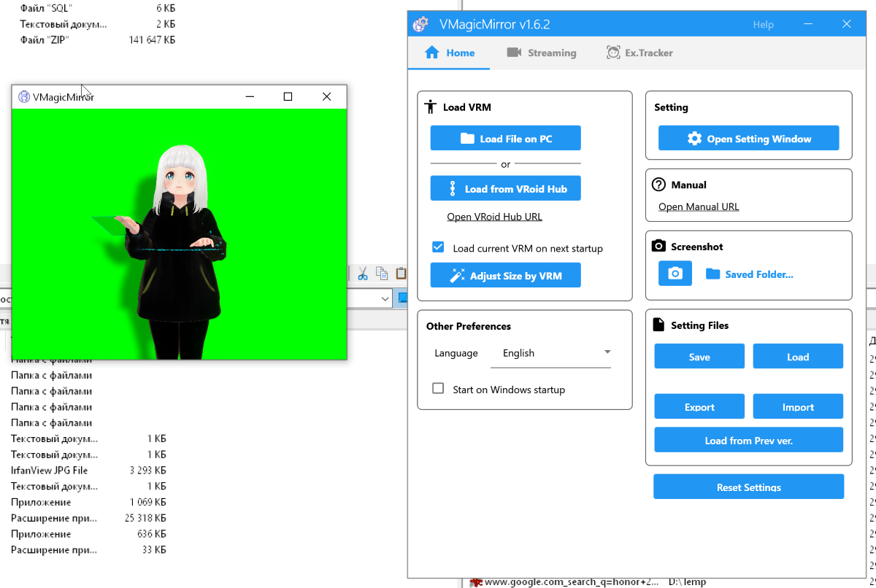Screen dimensions: 876x588
Task: Click the 'D:\ temp' path text
Action: (x=688, y=582)
